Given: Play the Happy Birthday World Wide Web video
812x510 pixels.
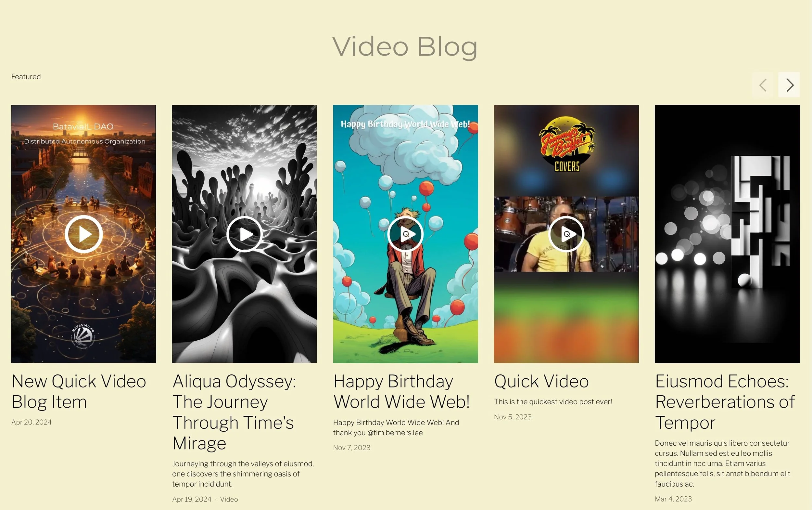Looking at the screenshot, I should point(405,234).
